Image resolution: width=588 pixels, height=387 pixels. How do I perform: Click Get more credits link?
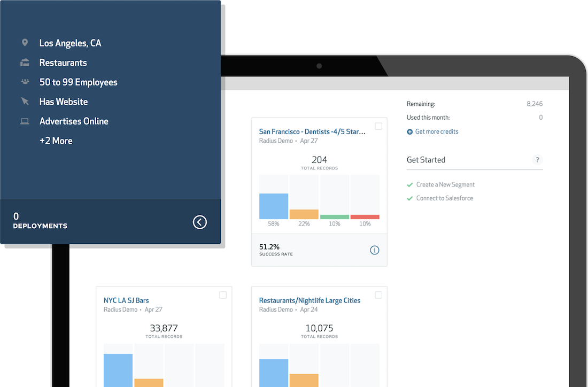coord(437,131)
